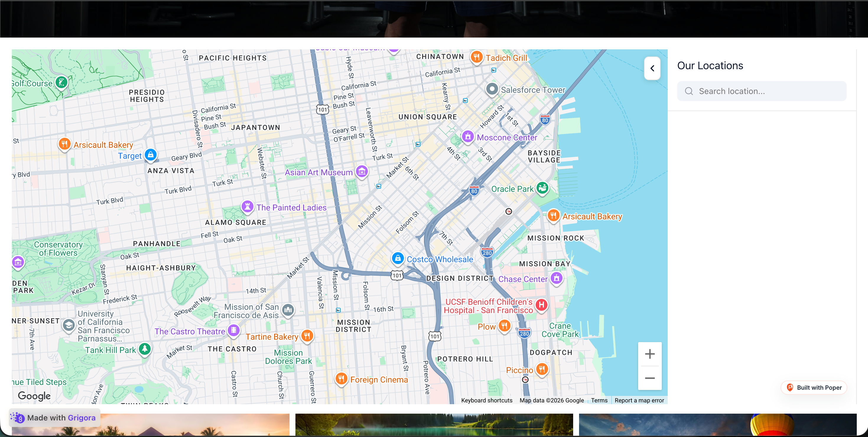Click the Golf Course pin
The image size is (868, 437).
61,82
